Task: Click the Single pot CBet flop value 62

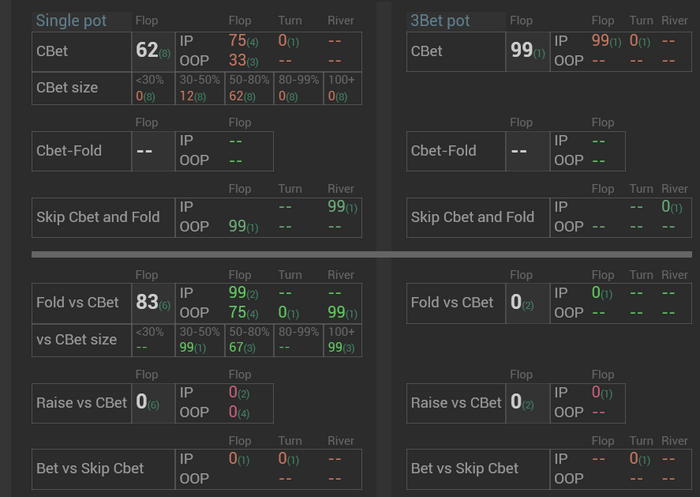Action: tap(147, 50)
